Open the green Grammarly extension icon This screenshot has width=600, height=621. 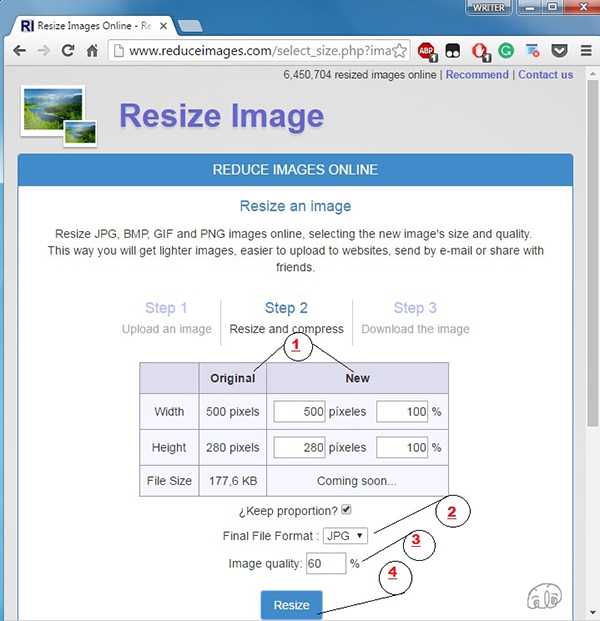click(x=506, y=51)
